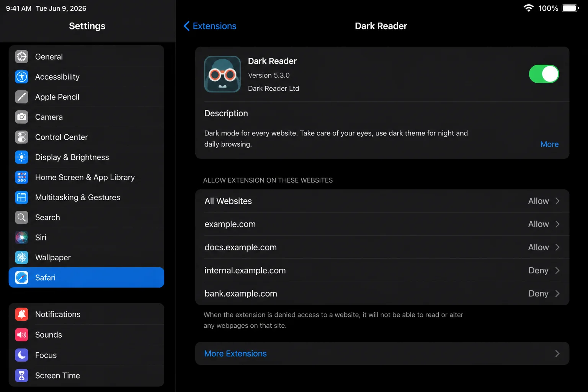Image resolution: width=588 pixels, height=392 pixels.
Task: Tap the Display & Brightness sun icon
Action: [x=22, y=157]
